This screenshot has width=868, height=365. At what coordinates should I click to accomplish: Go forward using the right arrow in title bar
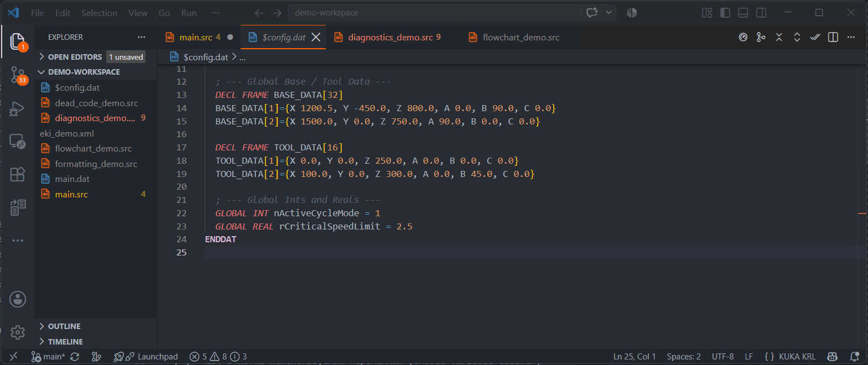click(277, 13)
